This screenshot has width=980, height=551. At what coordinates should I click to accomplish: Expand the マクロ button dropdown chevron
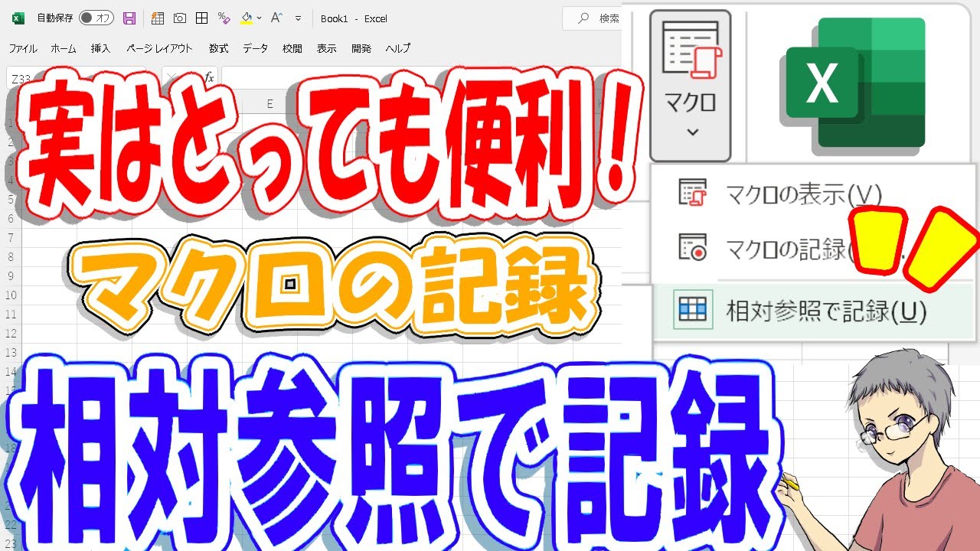click(692, 132)
